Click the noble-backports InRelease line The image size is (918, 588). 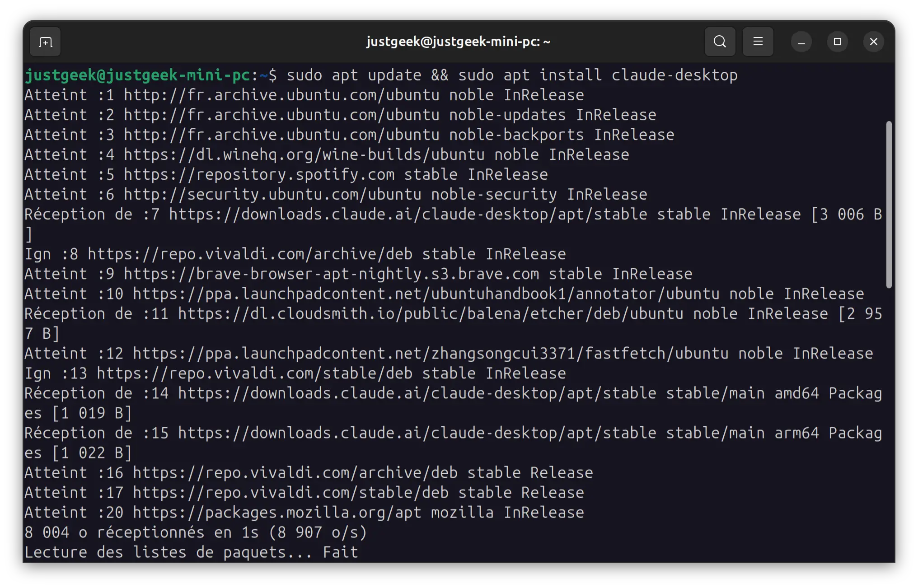tap(349, 135)
